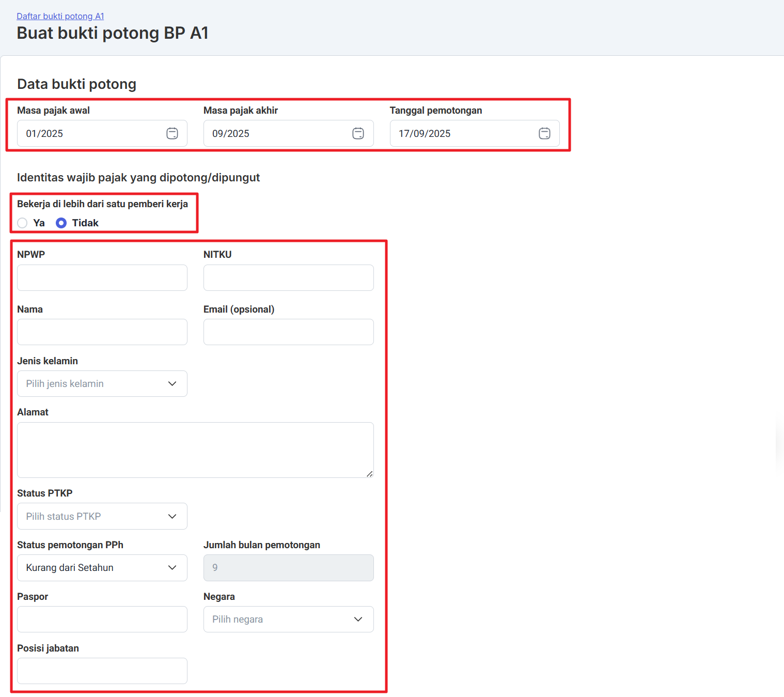Click into the NPWP field
Viewport: 784px width, 697px height.
[x=102, y=277]
